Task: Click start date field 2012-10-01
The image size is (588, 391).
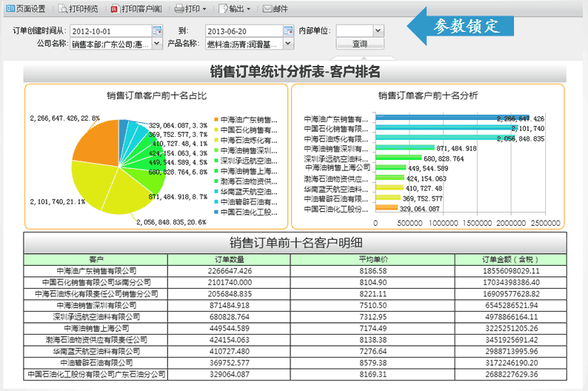Action: [x=110, y=31]
